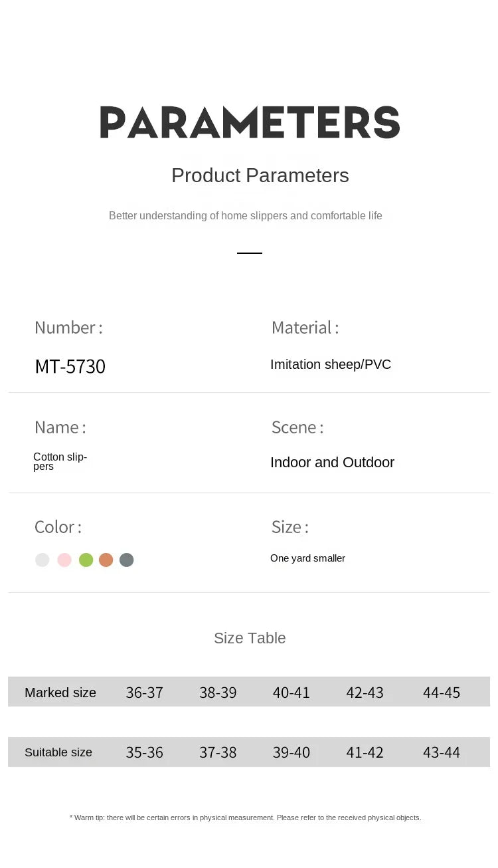Choose marked size 40-41
Viewport: 498px width, 868px height.
(x=291, y=693)
